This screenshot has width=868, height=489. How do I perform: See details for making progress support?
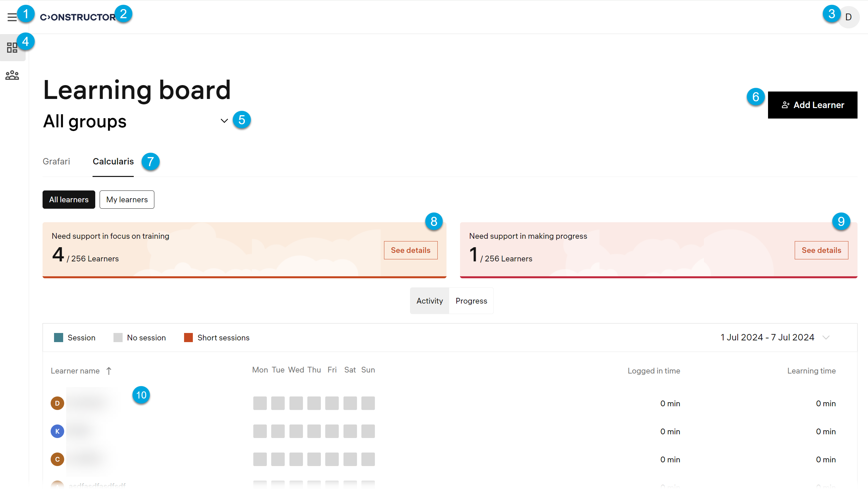click(821, 250)
